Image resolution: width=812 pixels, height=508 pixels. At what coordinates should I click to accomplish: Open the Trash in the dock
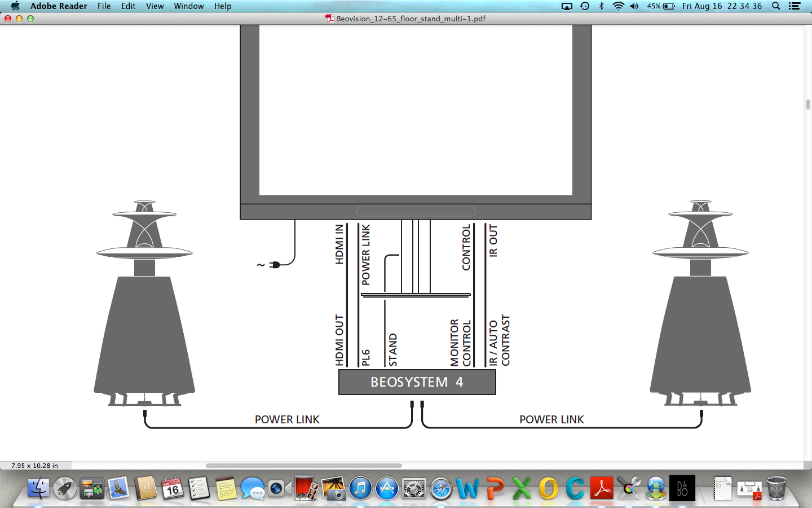pos(776,488)
